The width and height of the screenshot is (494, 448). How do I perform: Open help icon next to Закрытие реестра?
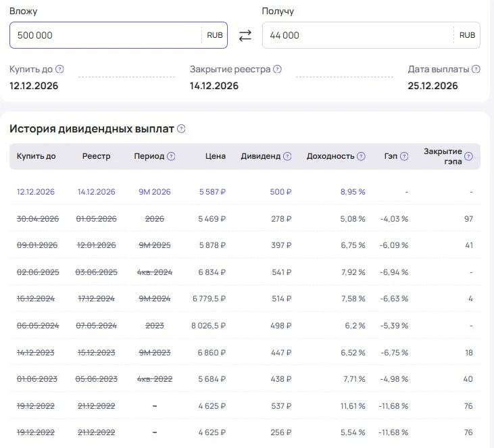277,69
